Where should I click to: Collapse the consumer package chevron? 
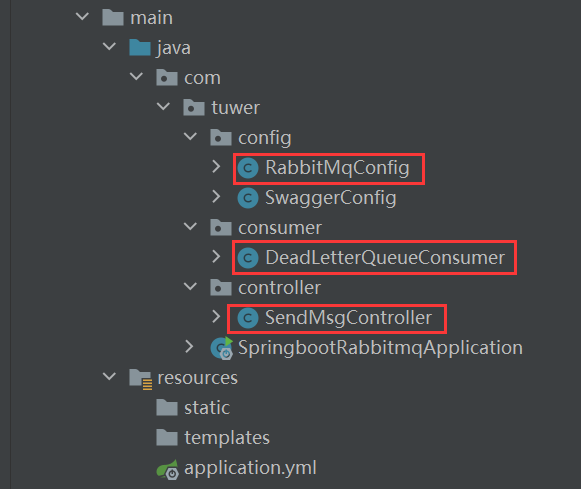[x=190, y=226]
